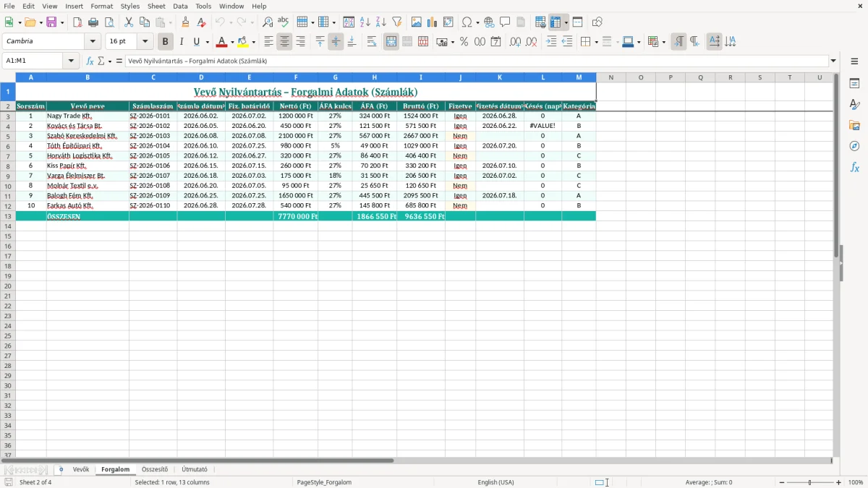Click the Save document icon
Screen dimensions: 868x488
[x=51, y=22]
